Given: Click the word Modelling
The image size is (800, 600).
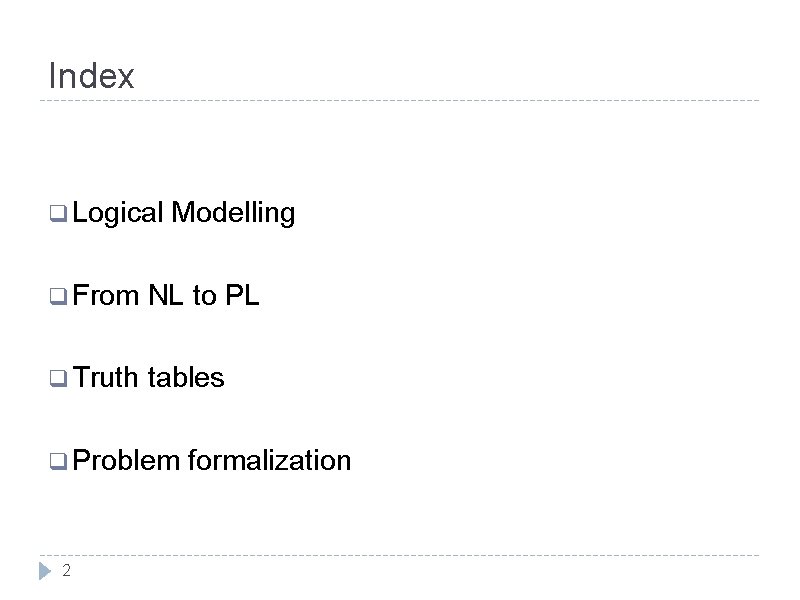Looking at the screenshot, I should tap(233, 213).
